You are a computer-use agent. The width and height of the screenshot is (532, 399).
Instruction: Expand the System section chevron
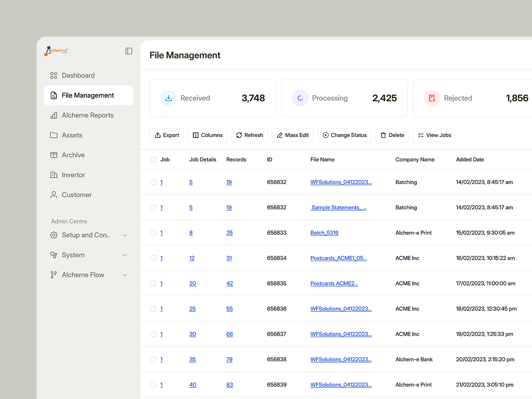(x=125, y=255)
